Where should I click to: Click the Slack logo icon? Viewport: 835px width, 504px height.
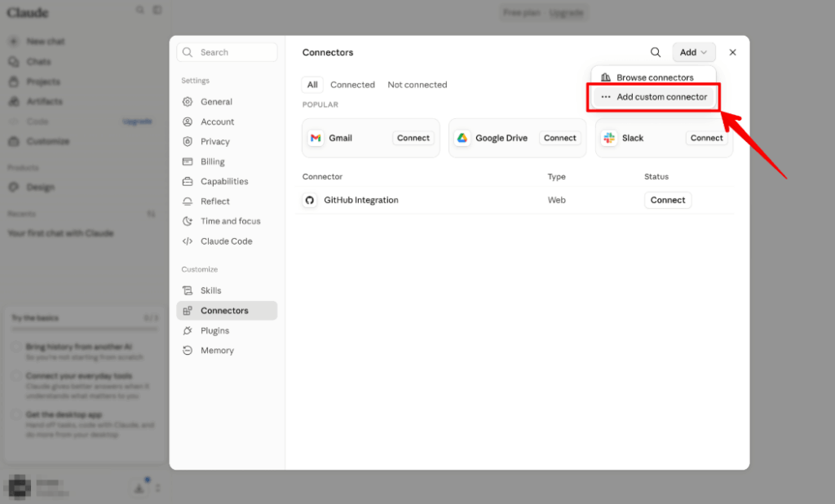609,138
